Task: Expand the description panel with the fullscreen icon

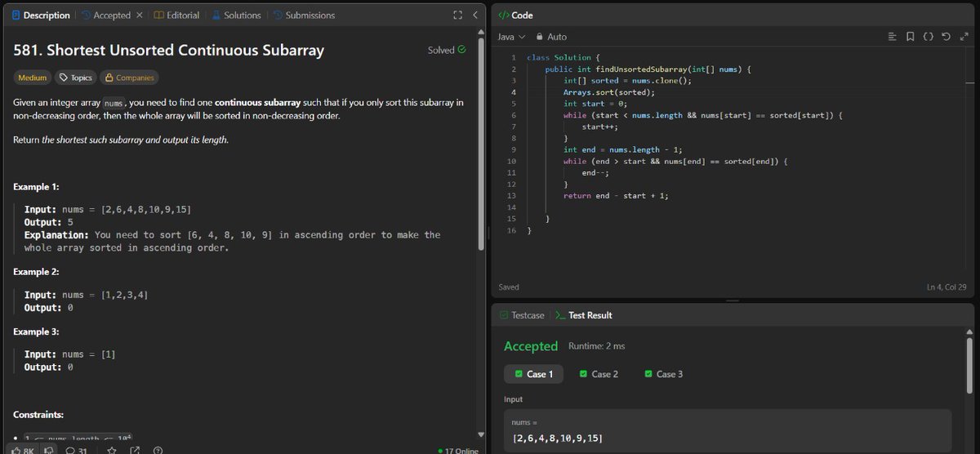Action: tap(458, 15)
